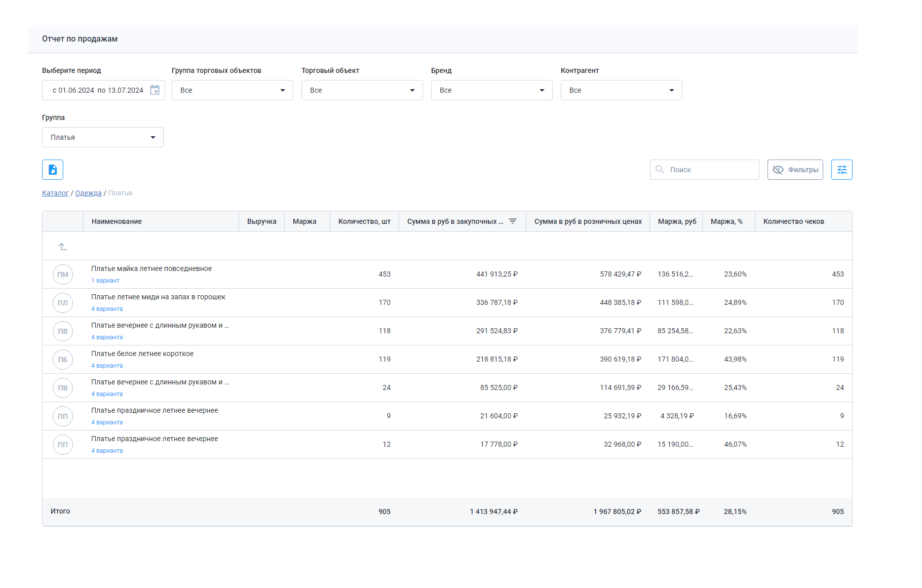Screen dimensions: 922x588
Task: Open 1 вариант link under Платье майка
Action: [105, 281]
